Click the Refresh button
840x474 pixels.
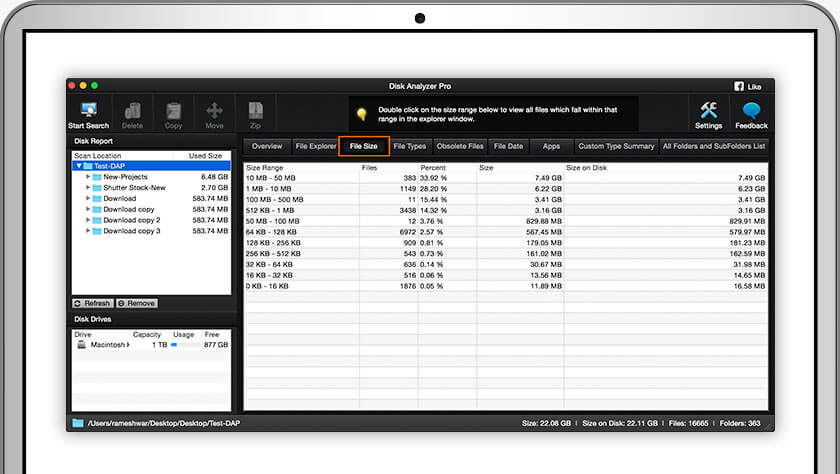pos(93,303)
